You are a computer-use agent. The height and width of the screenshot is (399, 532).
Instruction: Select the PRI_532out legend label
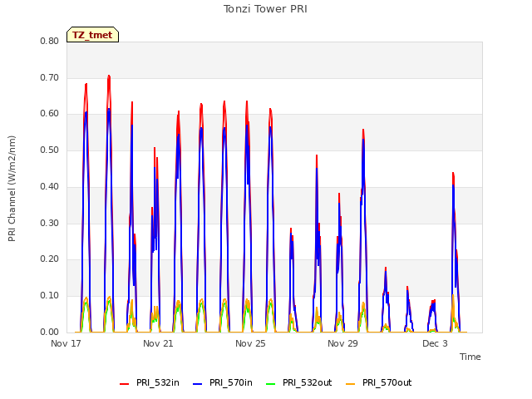pyautogui.click(x=307, y=382)
